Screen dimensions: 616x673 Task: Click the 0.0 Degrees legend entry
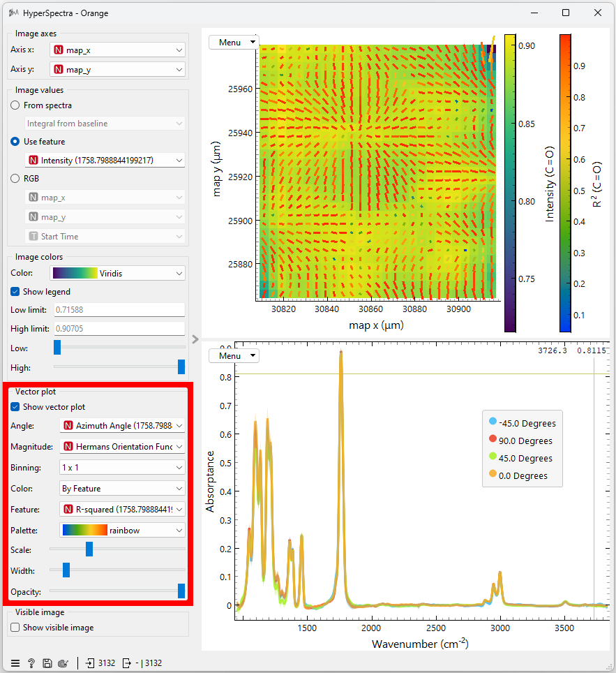[518, 475]
